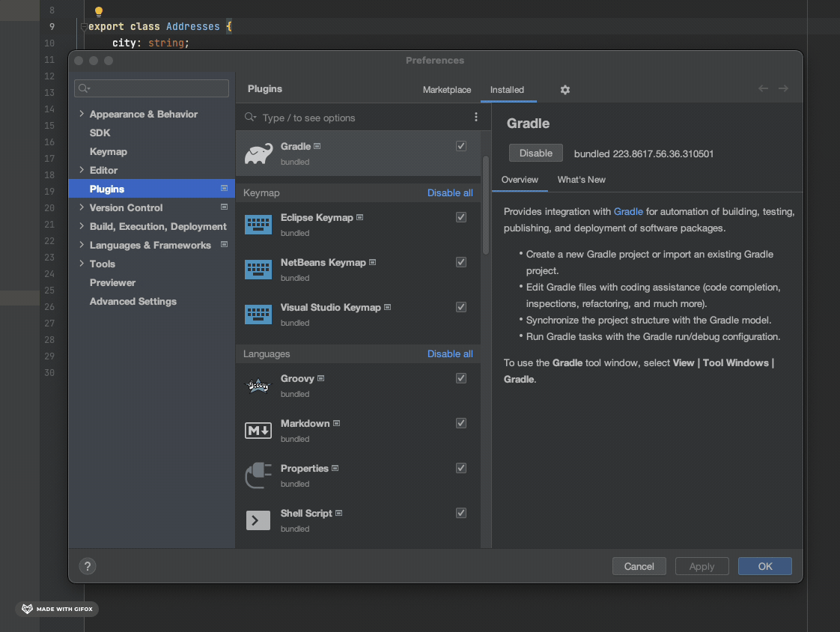The width and height of the screenshot is (840, 632).
Task: Expand the Version Control section
Action: (x=82, y=207)
